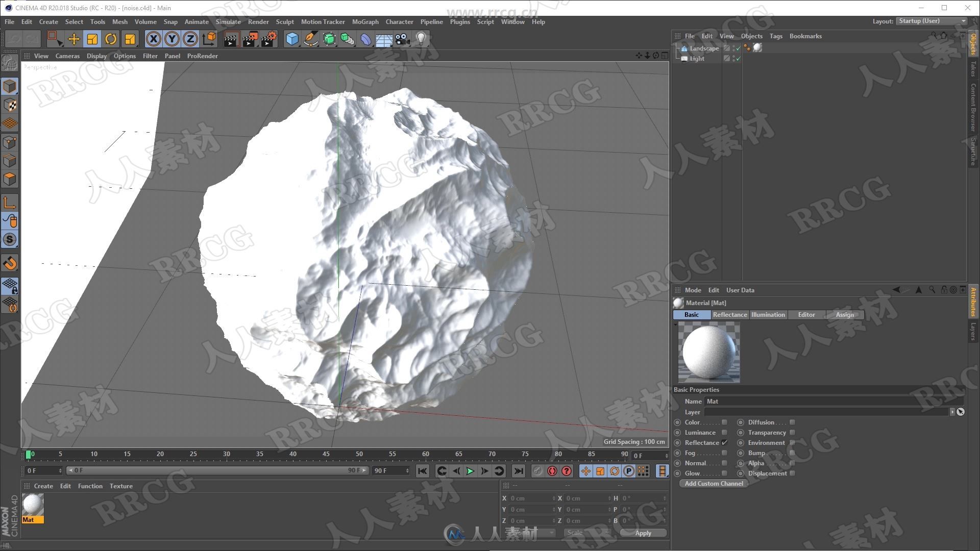Add a Camera object
Viewport: 980px width, 551px height.
click(x=402, y=39)
